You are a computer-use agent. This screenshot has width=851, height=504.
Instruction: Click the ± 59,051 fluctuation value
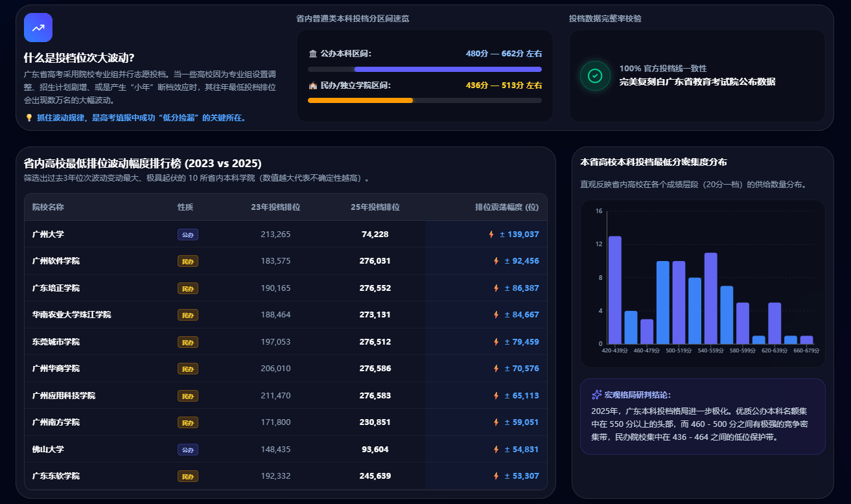point(522,422)
